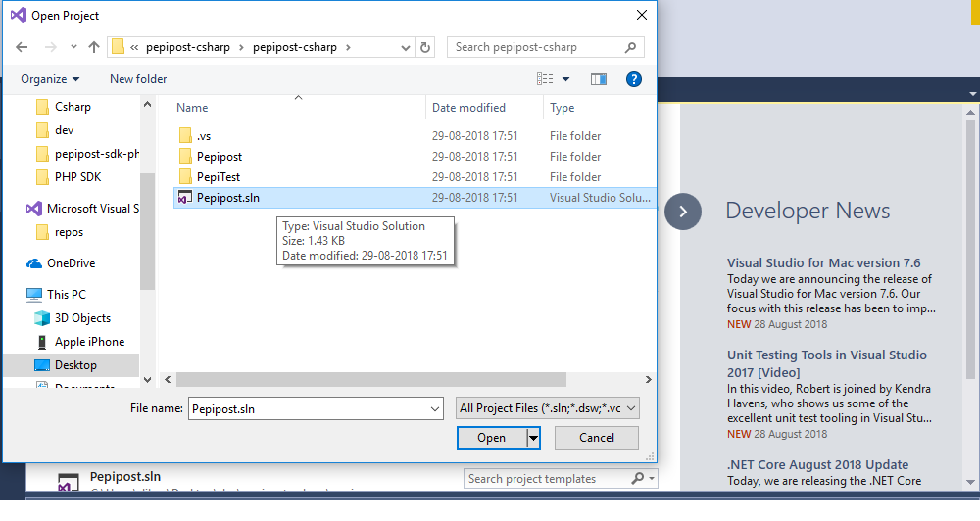Click navigation pane scroll down arrow
The width and height of the screenshot is (980, 521).
click(148, 379)
